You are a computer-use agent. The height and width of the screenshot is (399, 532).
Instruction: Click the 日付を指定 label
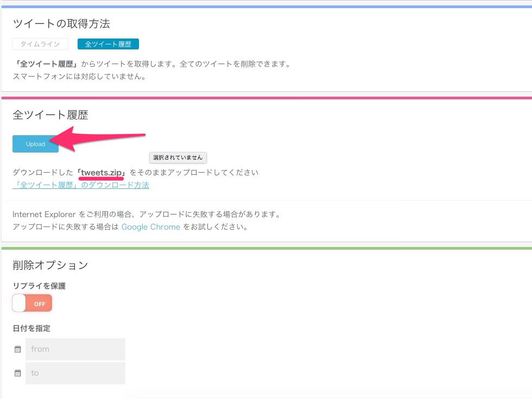coord(31,328)
